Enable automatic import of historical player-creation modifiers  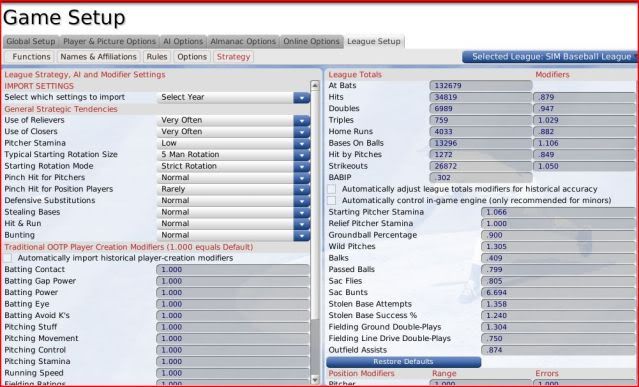click(8, 258)
